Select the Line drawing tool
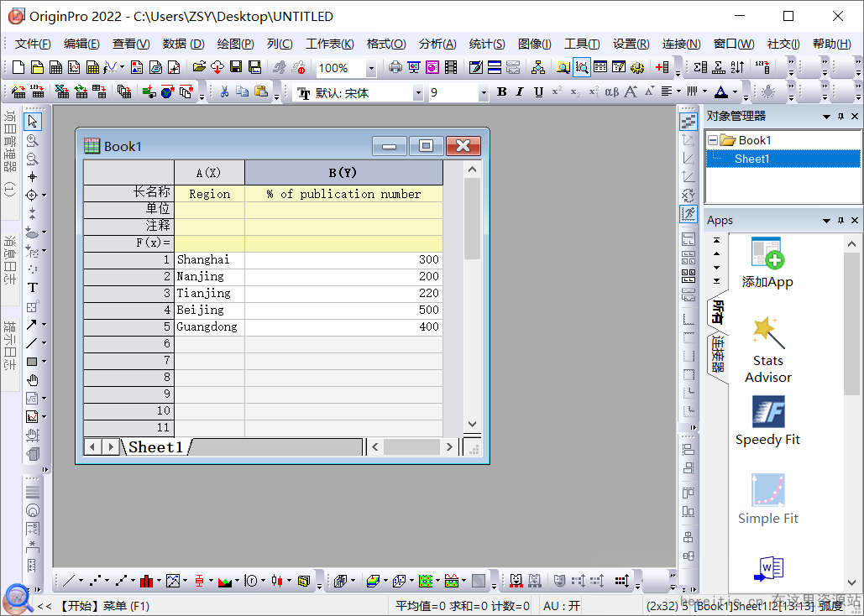Screen dimensions: 864x616 tap(32, 342)
